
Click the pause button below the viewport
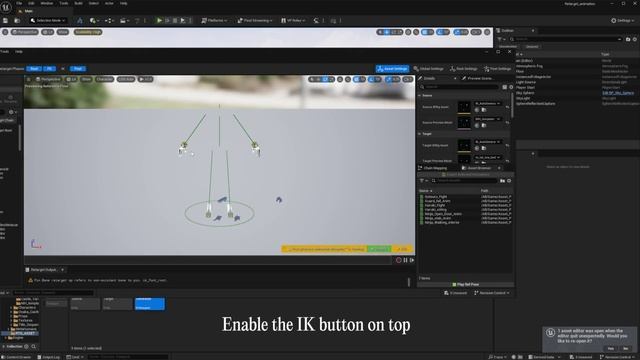coord(405,260)
